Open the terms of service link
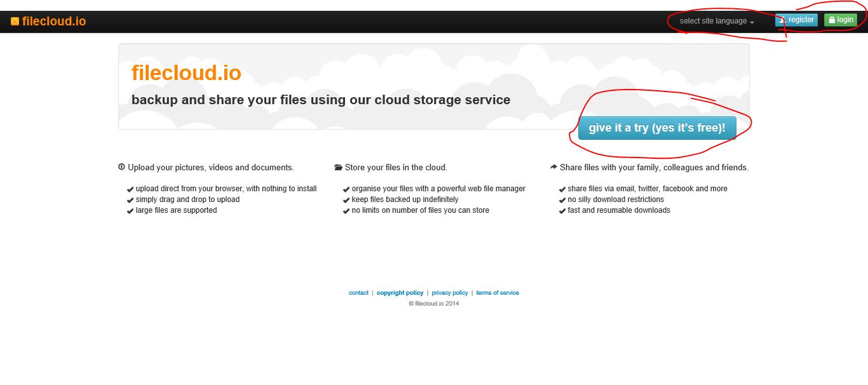Screen dimensions: 868x385 498,293
